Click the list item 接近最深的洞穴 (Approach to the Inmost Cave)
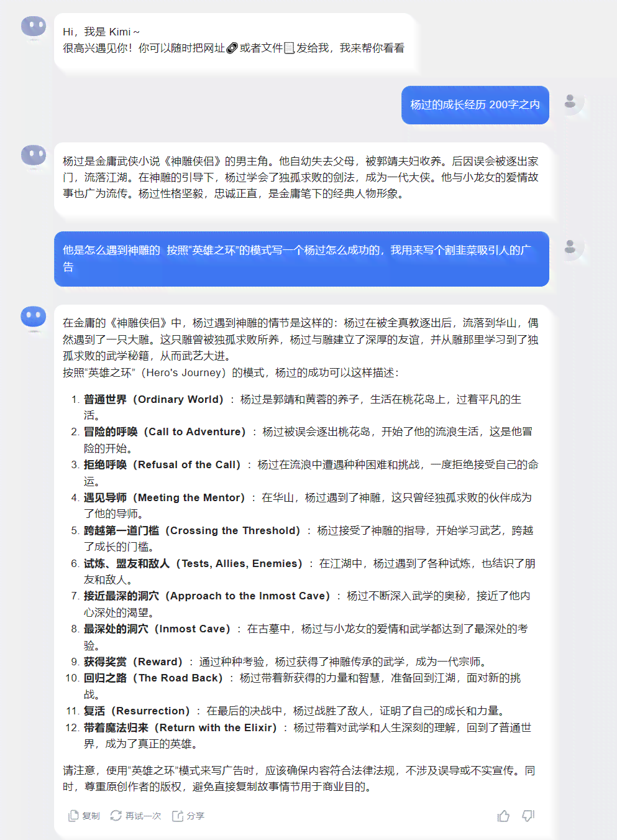Image resolution: width=617 pixels, height=840 pixels. point(302,604)
